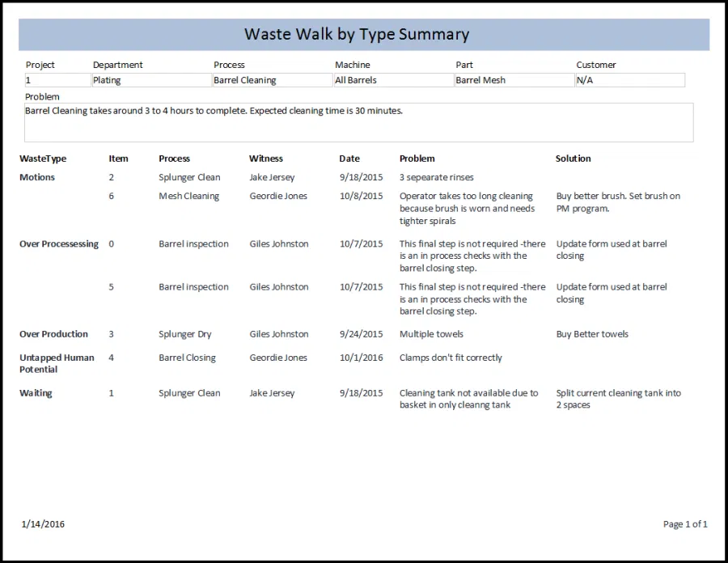Image resolution: width=728 pixels, height=563 pixels.
Task: Click the Problem description text box
Action: tap(358, 122)
